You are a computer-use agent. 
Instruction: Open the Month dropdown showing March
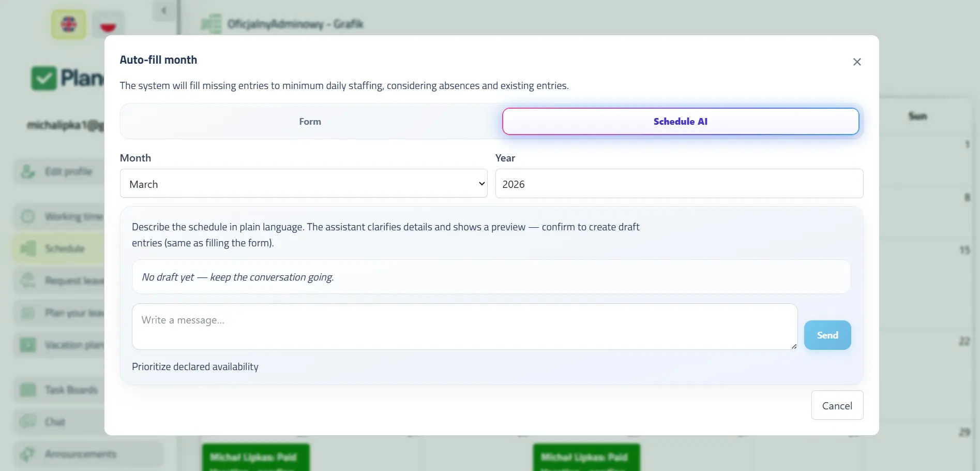click(304, 184)
